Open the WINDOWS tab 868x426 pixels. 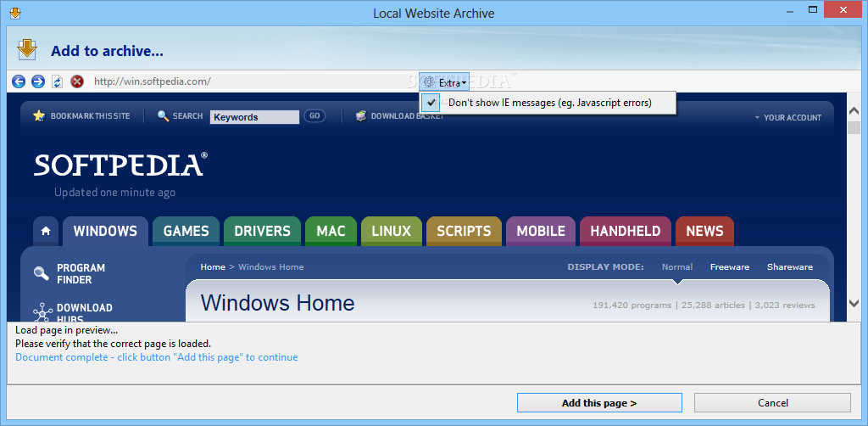(105, 231)
